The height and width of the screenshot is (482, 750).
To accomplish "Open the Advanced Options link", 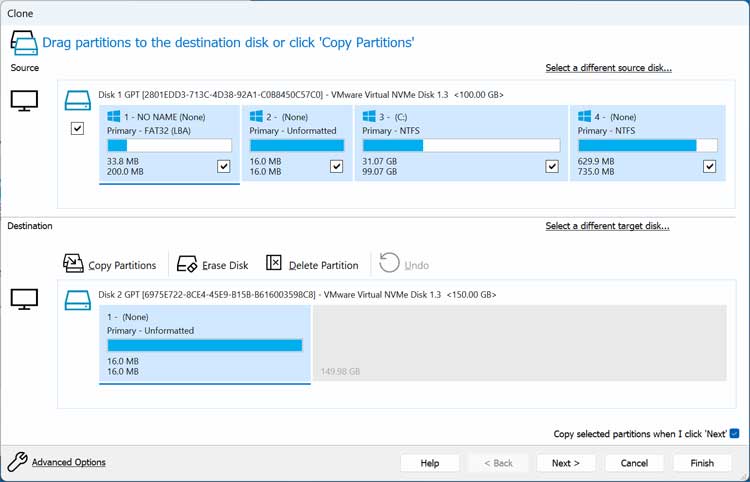I will [x=69, y=462].
